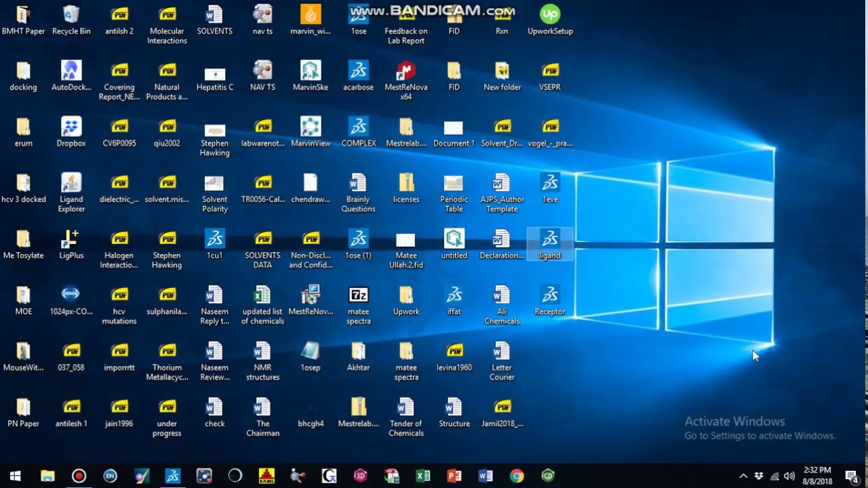Open the volume control in system tray
This screenshot has width=868, height=488.
[790, 476]
